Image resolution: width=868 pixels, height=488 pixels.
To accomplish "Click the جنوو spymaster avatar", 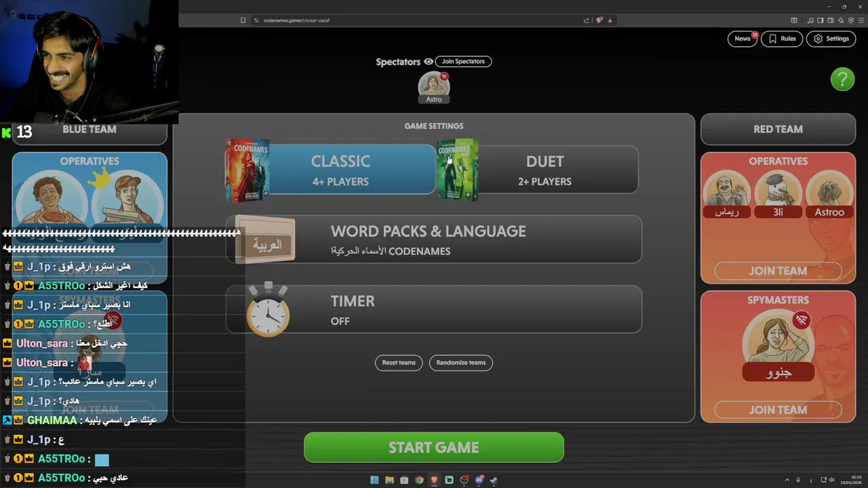I will tap(778, 346).
